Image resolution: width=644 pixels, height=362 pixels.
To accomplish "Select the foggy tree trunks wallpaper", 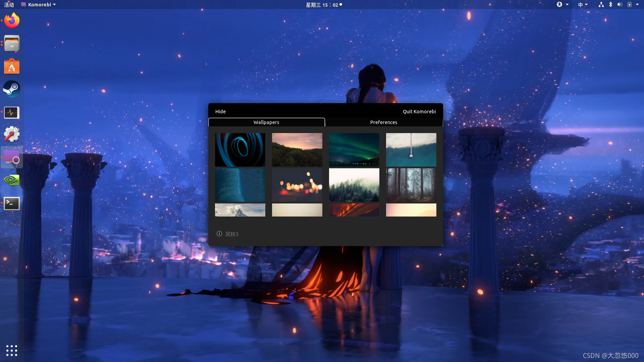I will 411,185.
